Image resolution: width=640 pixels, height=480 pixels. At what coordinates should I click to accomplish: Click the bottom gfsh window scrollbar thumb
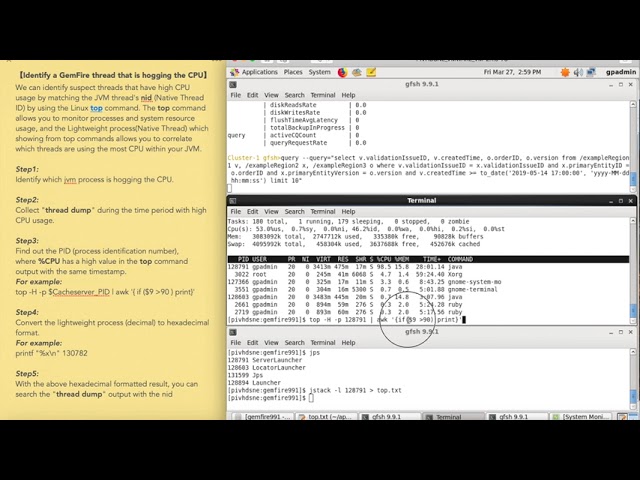click(x=633, y=395)
